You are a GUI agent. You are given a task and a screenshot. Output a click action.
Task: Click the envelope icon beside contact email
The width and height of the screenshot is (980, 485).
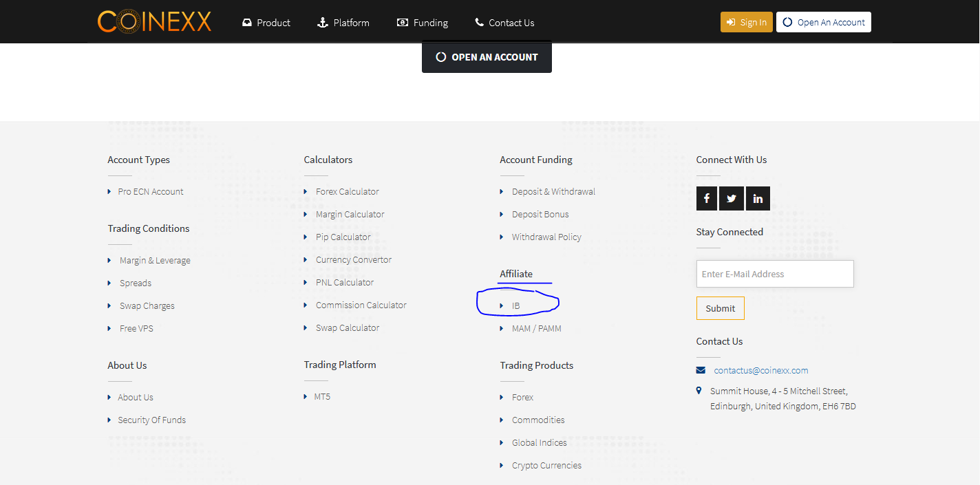701,370
